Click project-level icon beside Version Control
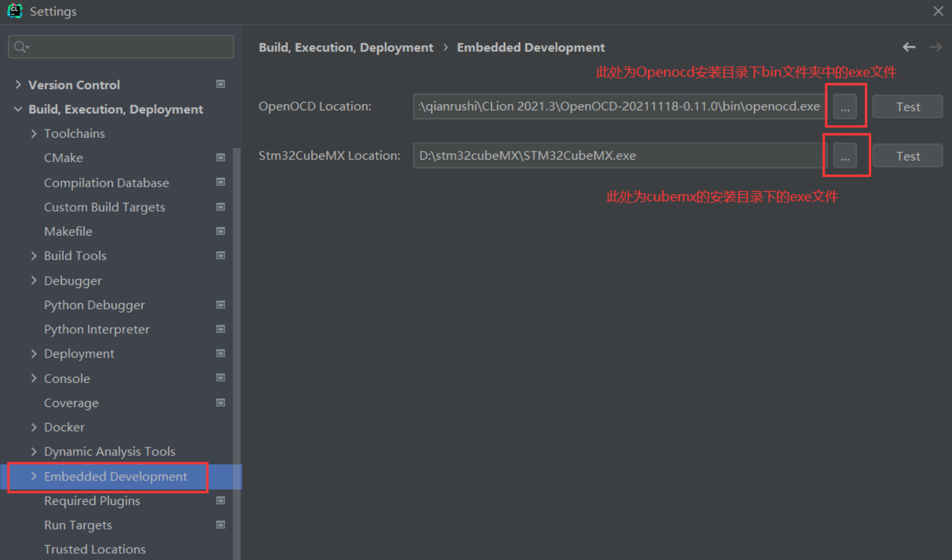 tap(221, 84)
